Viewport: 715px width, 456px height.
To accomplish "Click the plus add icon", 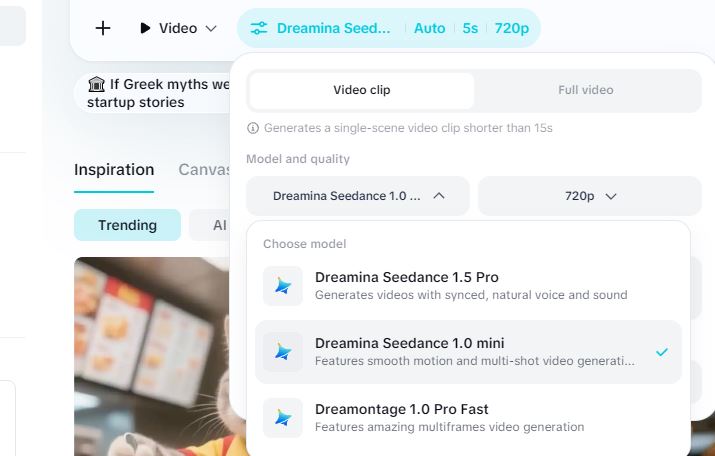I will pos(103,28).
